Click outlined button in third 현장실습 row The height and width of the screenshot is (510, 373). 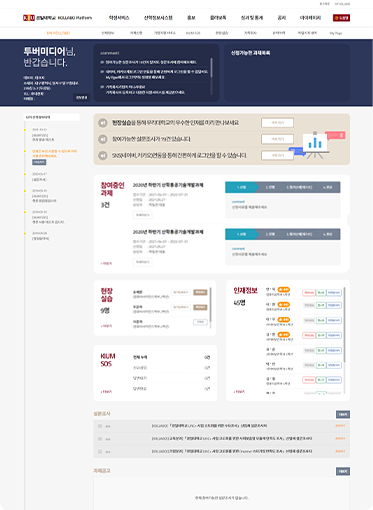200,322
